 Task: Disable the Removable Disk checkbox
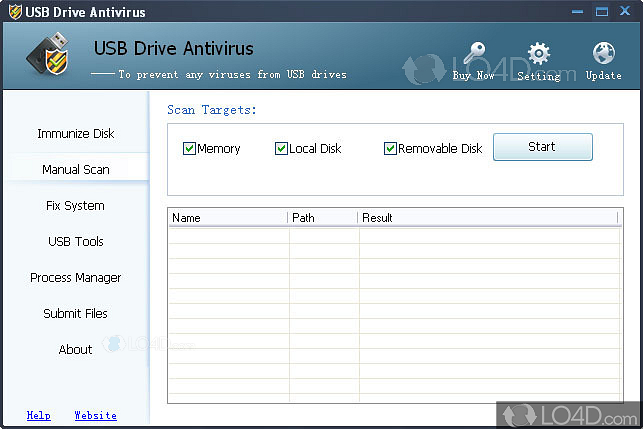[390, 149]
